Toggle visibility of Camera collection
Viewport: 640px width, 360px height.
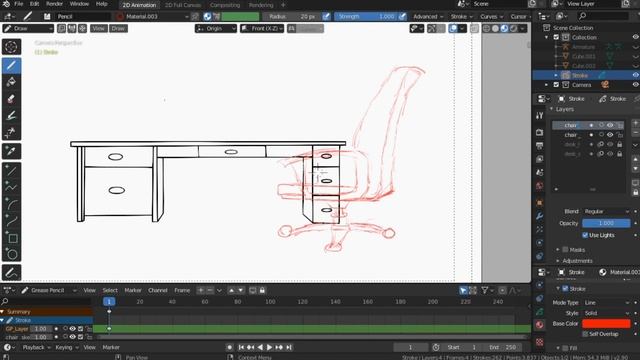tap(636, 84)
